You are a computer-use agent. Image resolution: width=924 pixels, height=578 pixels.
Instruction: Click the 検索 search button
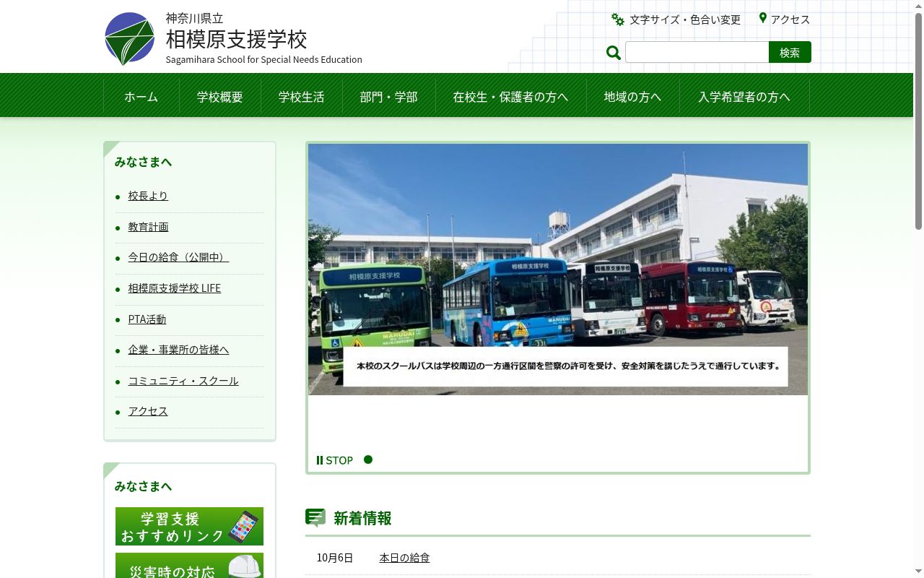click(790, 52)
